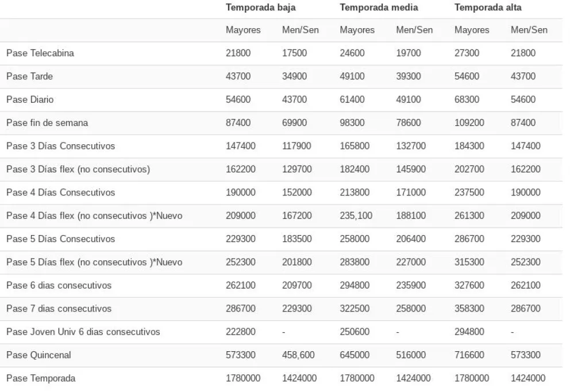Select Pase Joven Univ 6 dias label
Viewport: 570px width, 392px height.
tap(83, 332)
